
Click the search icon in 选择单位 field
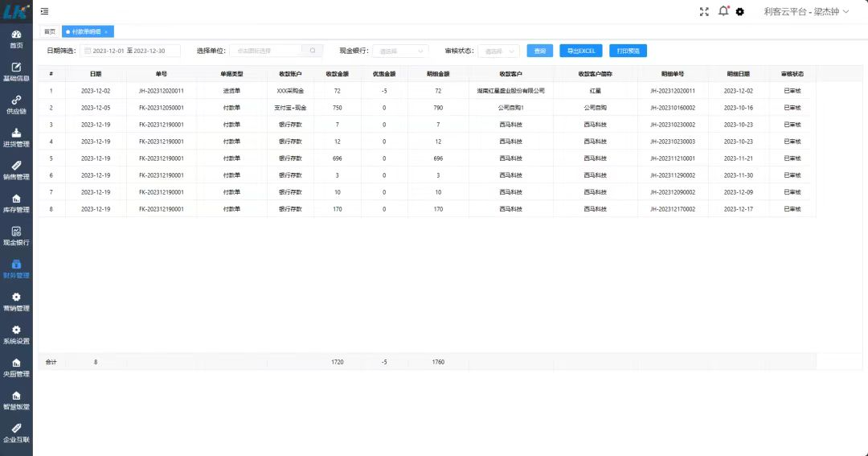pyautogui.click(x=312, y=51)
